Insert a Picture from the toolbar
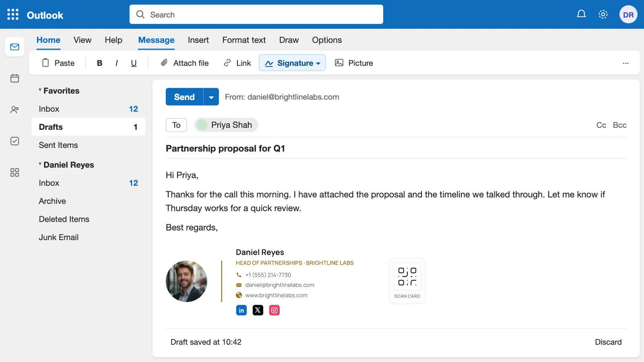The height and width of the screenshot is (362, 644). [x=354, y=63]
